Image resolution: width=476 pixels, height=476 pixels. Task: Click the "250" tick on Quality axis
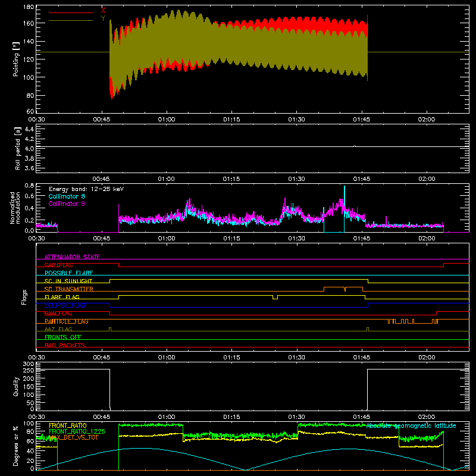click(29, 371)
